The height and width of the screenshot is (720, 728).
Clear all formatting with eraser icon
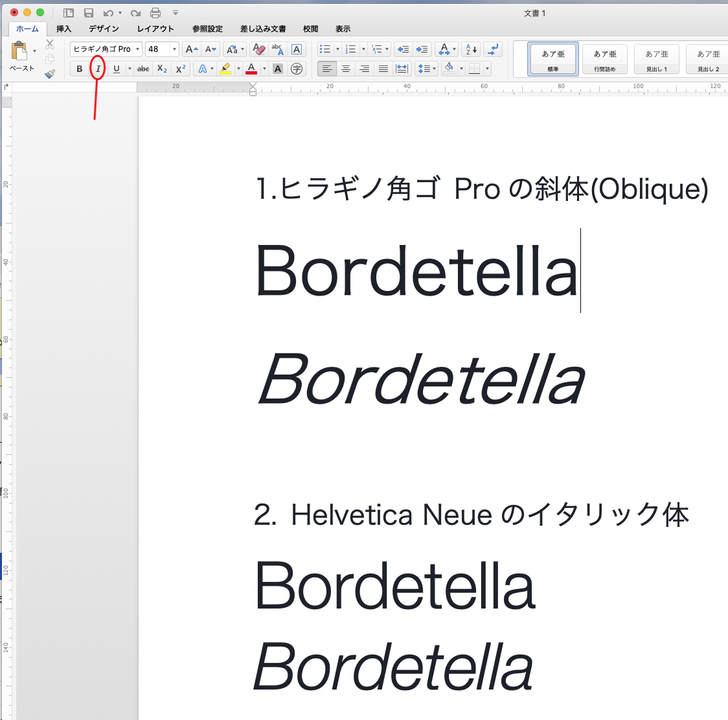tap(259, 49)
